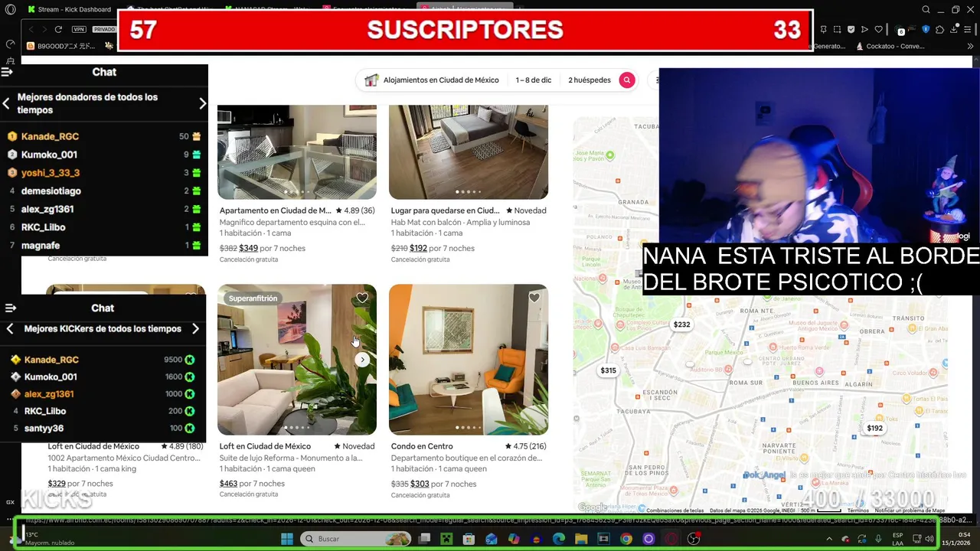The height and width of the screenshot is (551, 980).
Task: Open Microsoft Store from the taskbar
Action: click(x=469, y=539)
